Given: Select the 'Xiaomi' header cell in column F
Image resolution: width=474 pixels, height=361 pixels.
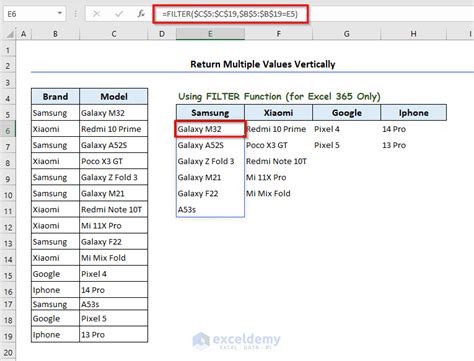Looking at the screenshot, I should (x=278, y=113).
